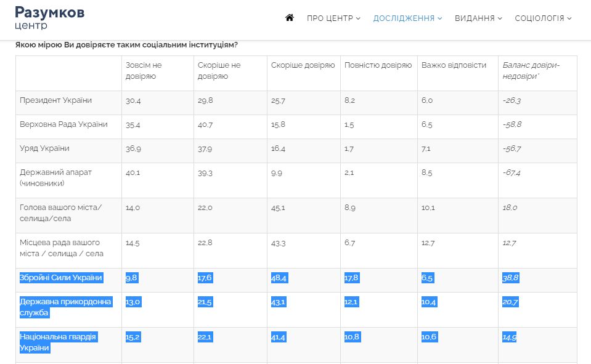The width and height of the screenshot is (591, 364).
Task: Click the Важко відповісти column header
Action: (454, 65)
